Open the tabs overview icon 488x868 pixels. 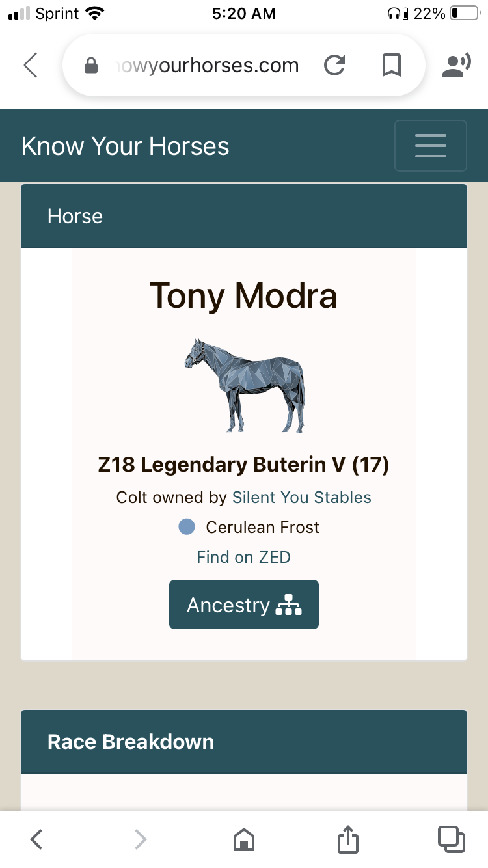tap(452, 839)
